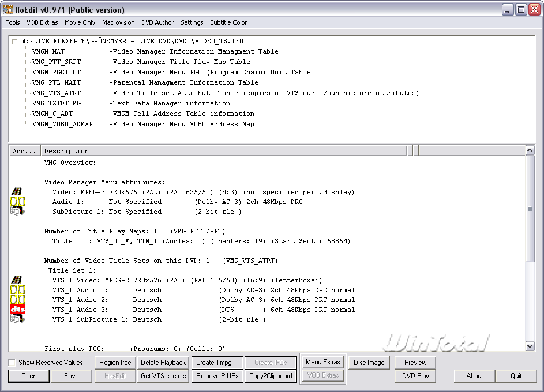
Task: Click the red DTS icon for Audio 3
Action: coord(17,310)
